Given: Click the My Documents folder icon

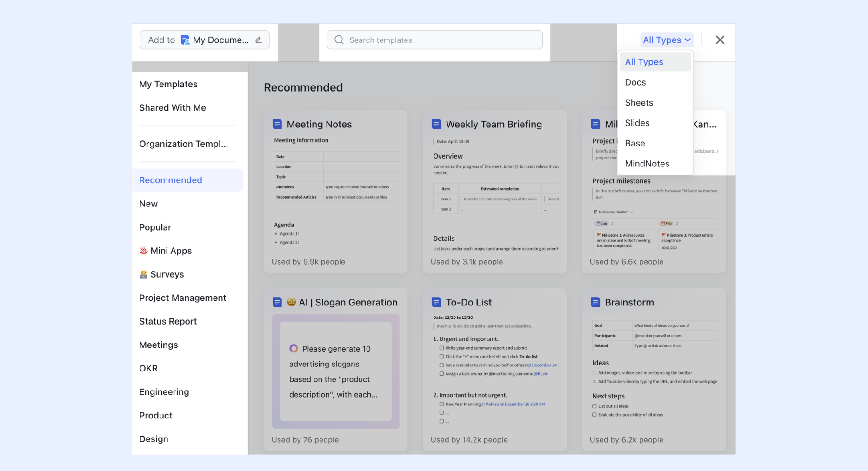Looking at the screenshot, I should point(185,40).
